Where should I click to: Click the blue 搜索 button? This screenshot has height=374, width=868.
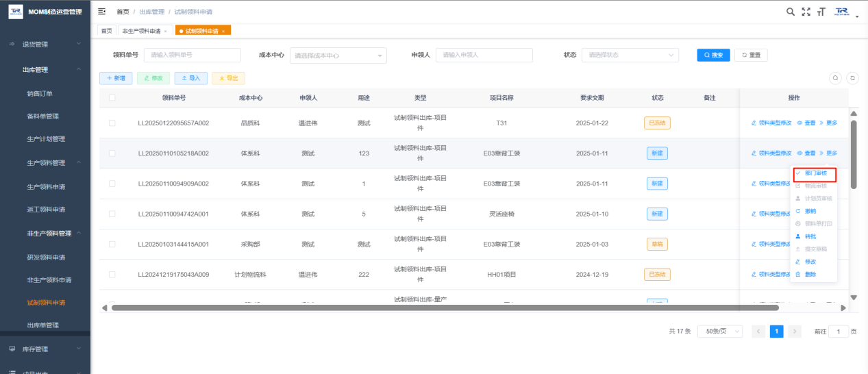point(714,55)
